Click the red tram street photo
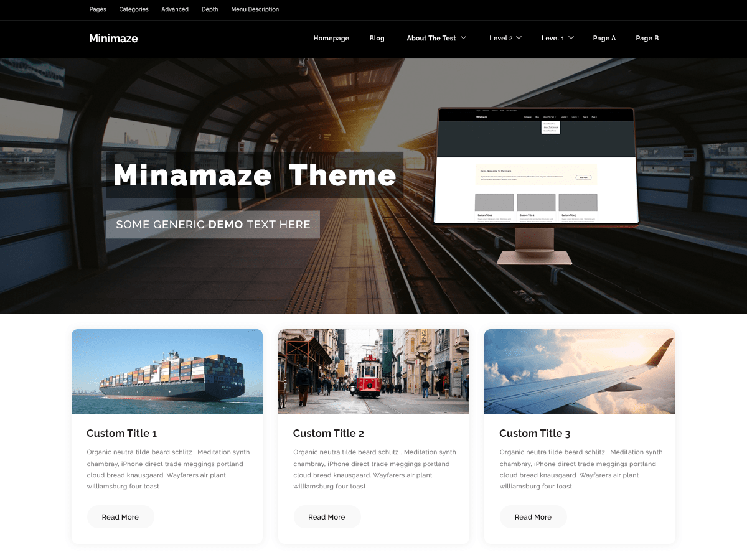The width and height of the screenshot is (747, 560). tap(374, 371)
